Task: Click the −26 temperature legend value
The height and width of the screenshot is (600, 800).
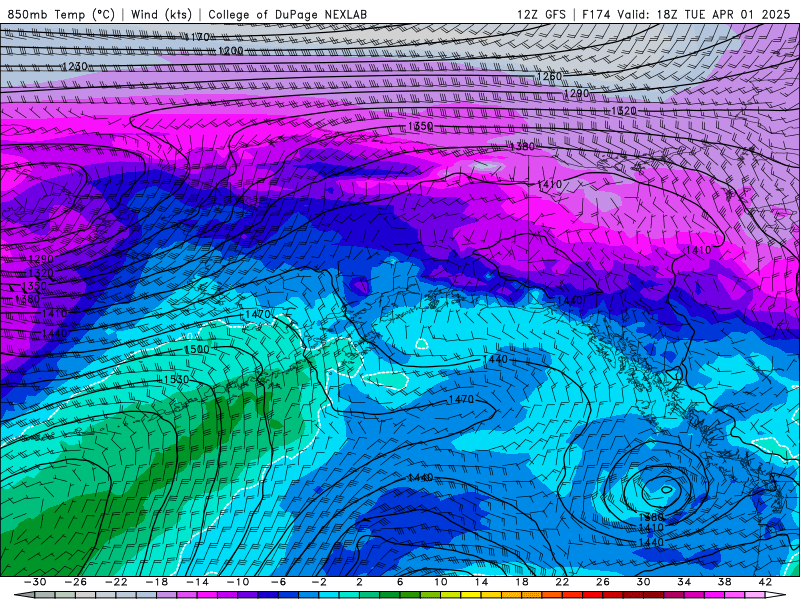Action: click(x=76, y=582)
